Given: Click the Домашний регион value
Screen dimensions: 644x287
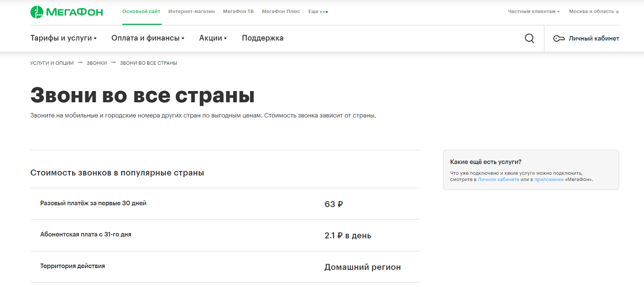Looking at the screenshot, I should 363,267.
